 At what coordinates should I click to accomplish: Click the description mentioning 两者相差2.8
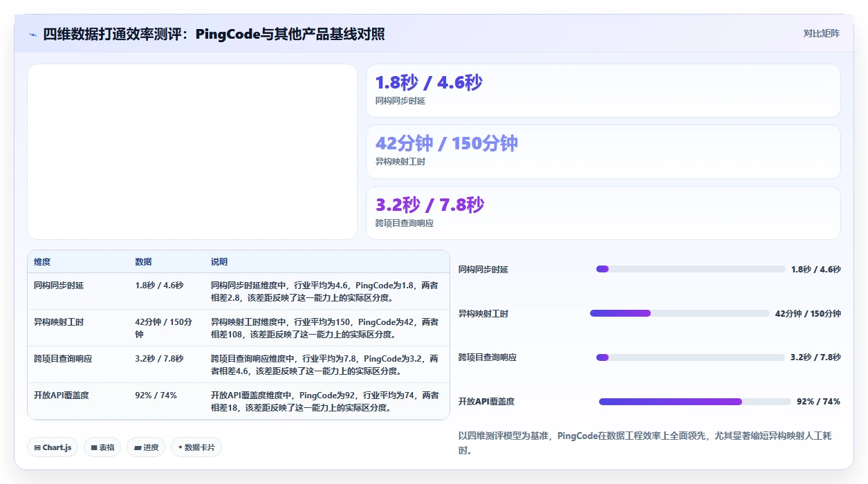tap(324, 291)
